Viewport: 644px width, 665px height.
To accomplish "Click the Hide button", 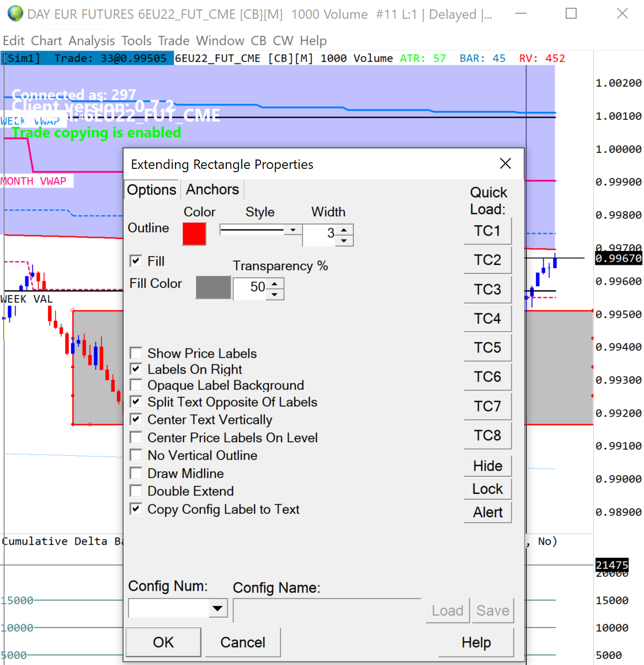I will coord(488,466).
